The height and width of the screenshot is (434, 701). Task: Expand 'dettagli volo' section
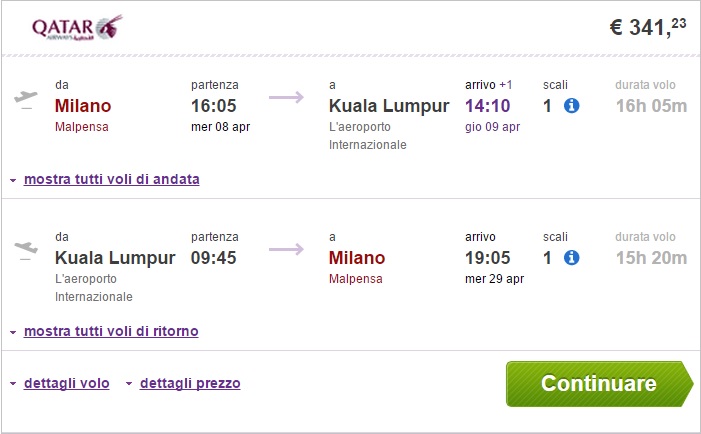click(66, 383)
